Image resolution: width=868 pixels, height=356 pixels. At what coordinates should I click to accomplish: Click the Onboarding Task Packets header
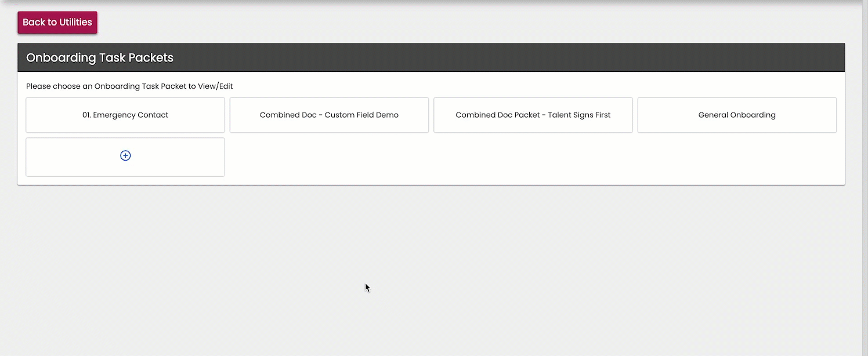431,57
